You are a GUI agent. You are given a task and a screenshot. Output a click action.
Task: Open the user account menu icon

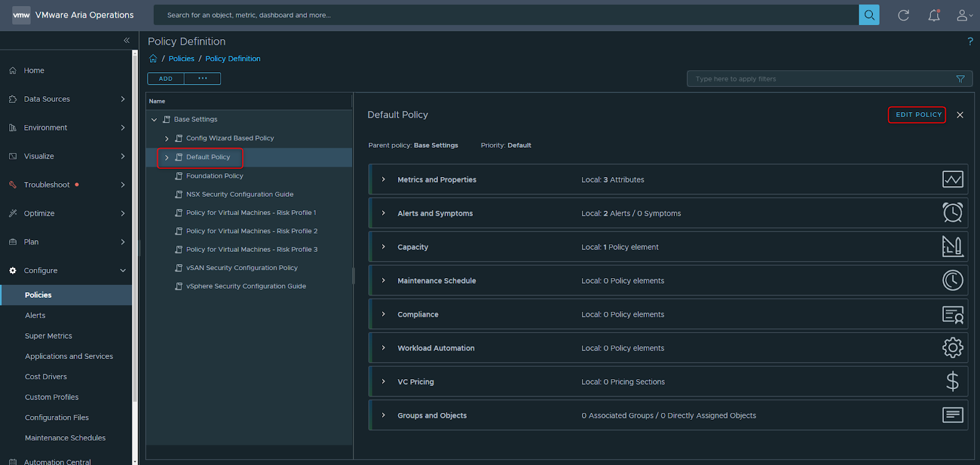click(965, 15)
